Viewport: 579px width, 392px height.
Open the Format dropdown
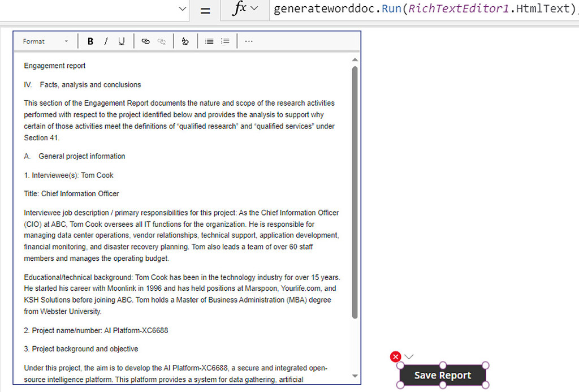tap(45, 41)
